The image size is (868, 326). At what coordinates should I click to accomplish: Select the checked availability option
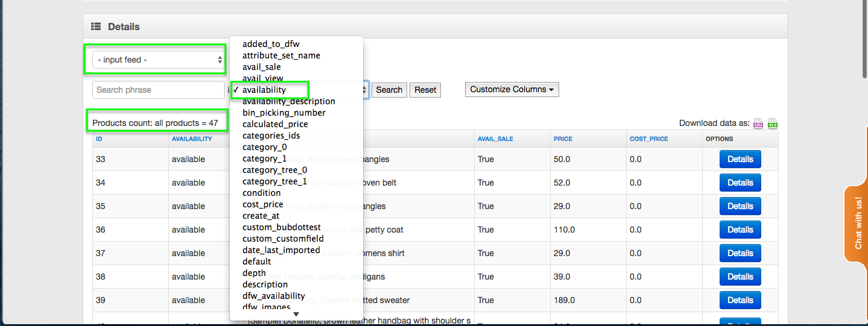click(264, 90)
